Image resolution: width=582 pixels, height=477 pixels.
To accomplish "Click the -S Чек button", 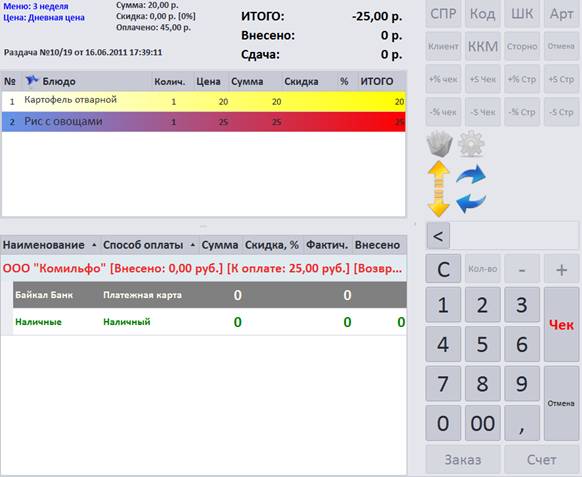I will 483,112.
